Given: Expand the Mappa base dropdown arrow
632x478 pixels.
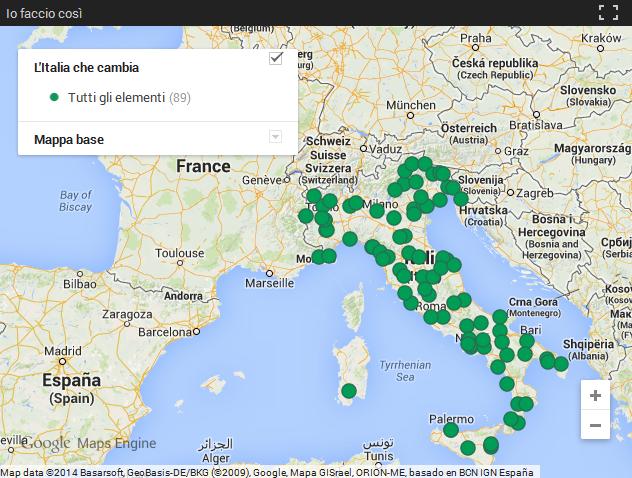Looking at the screenshot, I should tap(275, 137).
